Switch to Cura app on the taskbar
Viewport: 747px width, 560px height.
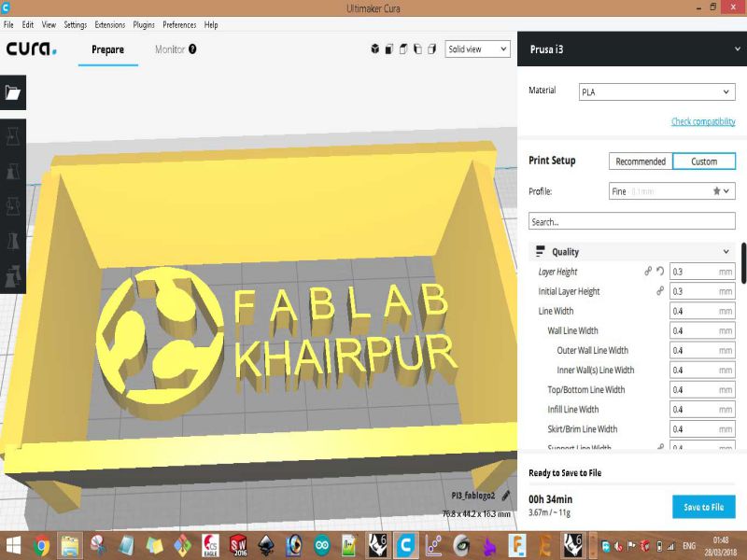tap(406, 545)
